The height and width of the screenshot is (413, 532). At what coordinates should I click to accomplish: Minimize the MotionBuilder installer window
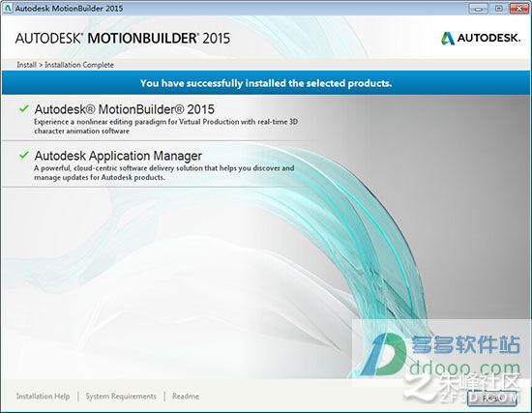(479, 8)
